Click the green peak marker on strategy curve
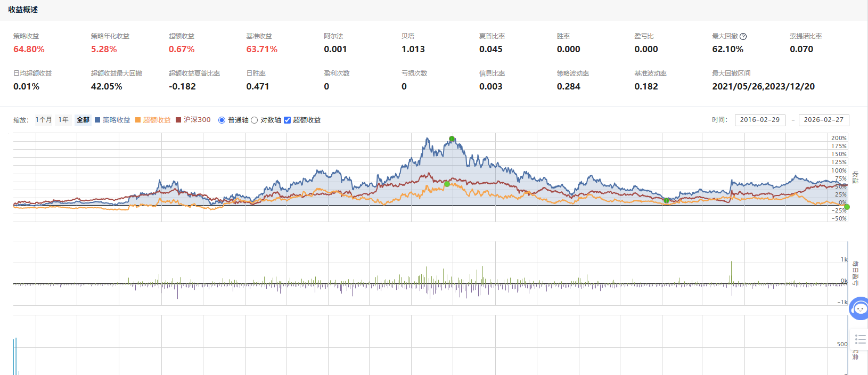The width and height of the screenshot is (868, 375). (452, 139)
